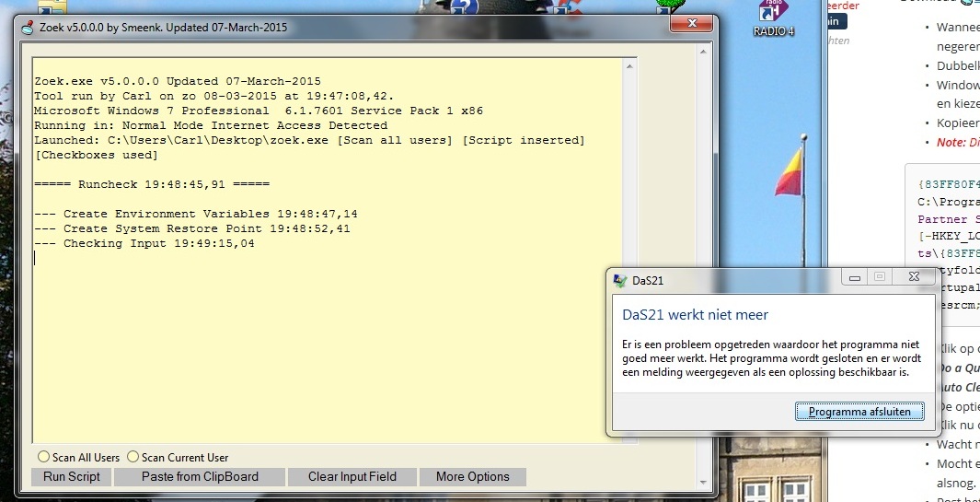Close the DaS21 error dialog
This screenshot has height=502, width=980.
pos(913,276)
